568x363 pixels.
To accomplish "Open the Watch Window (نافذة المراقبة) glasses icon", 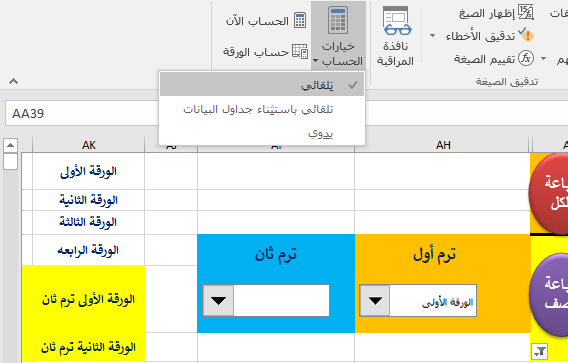I will point(396,21).
